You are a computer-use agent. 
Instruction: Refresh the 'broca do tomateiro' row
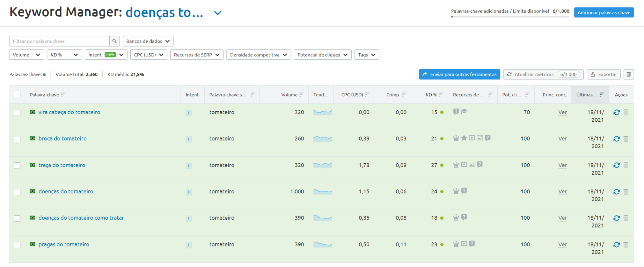[616, 139]
